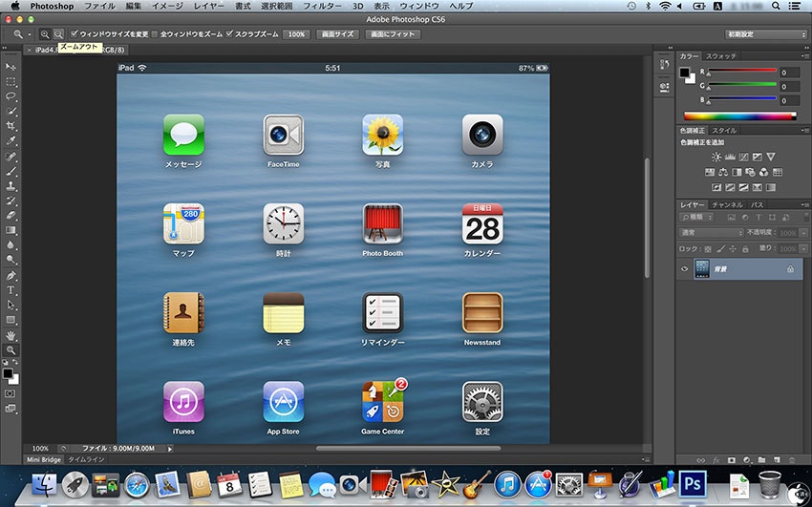Select the Horizontal Type tool

11,290
